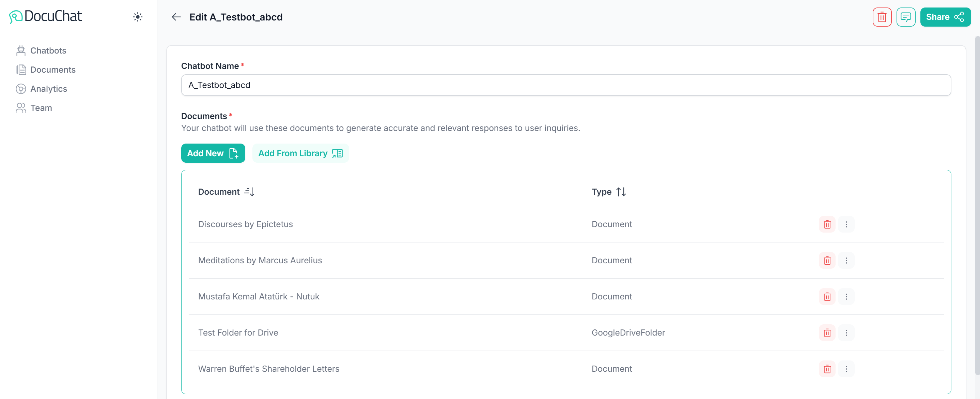Image resolution: width=980 pixels, height=399 pixels.
Task: Open Chatbots in the sidebar
Action: (x=48, y=50)
